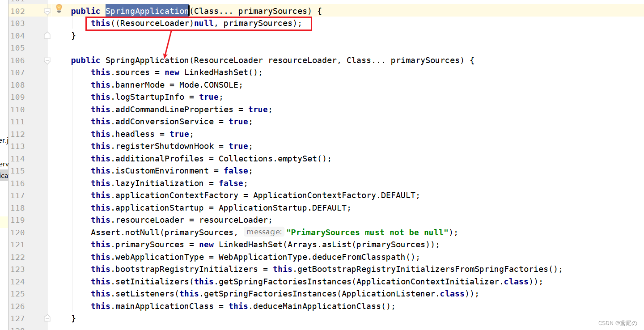Click ApplicationStartup.DEFAULT on line 118

[283, 208]
